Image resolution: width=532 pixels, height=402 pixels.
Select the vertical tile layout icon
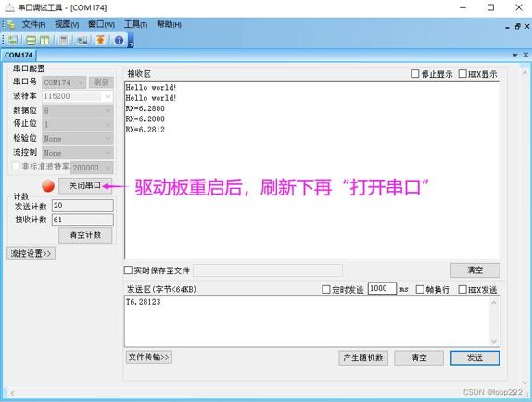pos(44,41)
